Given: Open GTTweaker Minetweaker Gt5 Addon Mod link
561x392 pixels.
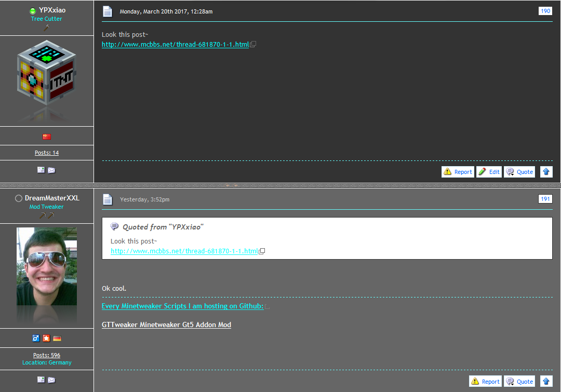Looking at the screenshot, I should pyautogui.click(x=166, y=325).
